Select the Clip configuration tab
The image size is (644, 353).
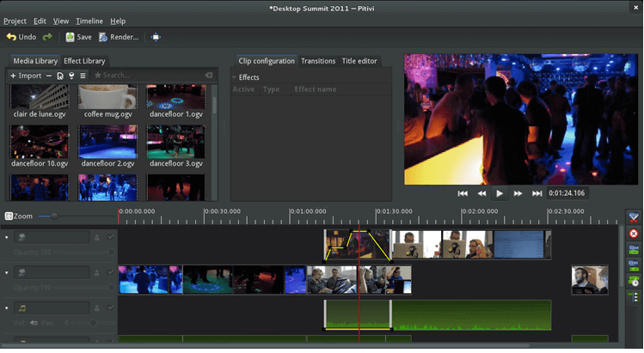tap(267, 61)
